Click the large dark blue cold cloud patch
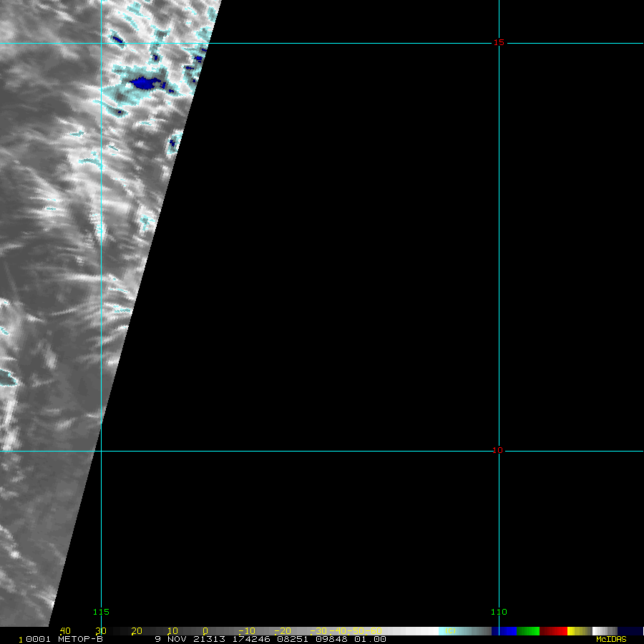 point(145,84)
